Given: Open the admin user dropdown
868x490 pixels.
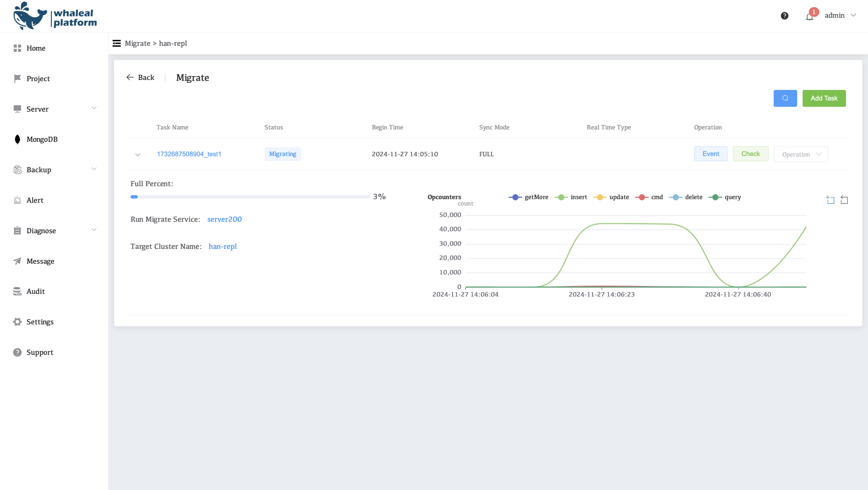Looking at the screenshot, I should pyautogui.click(x=840, y=15).
